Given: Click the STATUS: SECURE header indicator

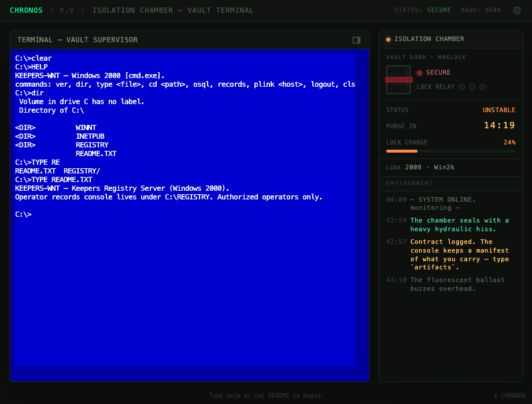Looking at the screenshot, I should pos(422,10).
